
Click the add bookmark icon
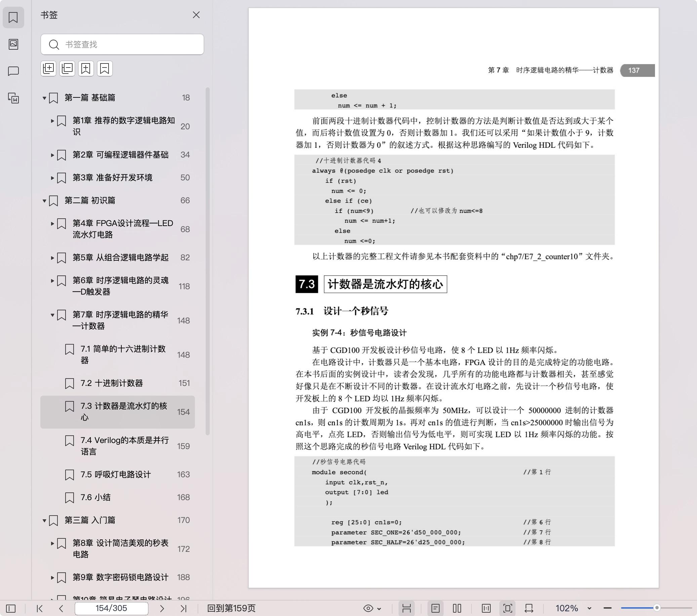coord(86,69)
